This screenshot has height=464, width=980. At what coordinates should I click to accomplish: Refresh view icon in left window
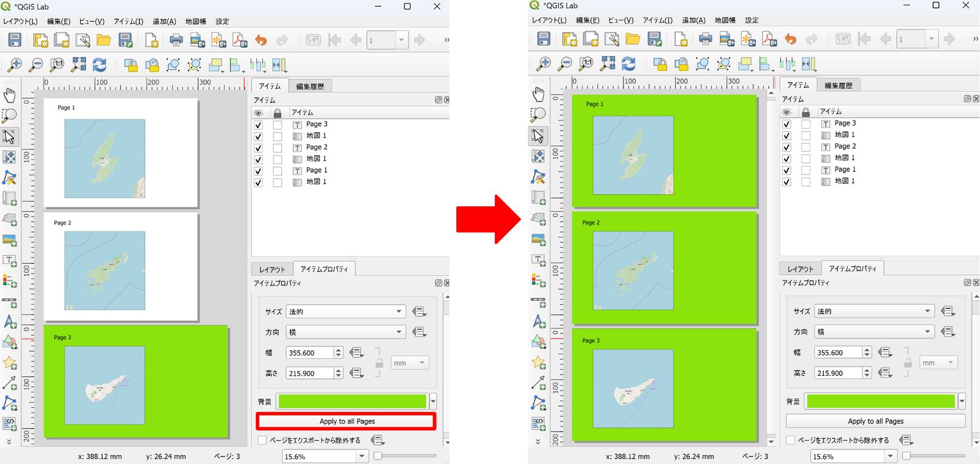(x=99, y=65)
